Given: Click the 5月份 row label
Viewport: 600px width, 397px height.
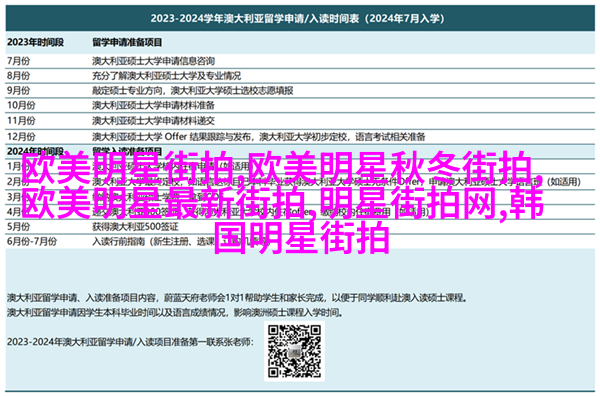Looking at the screenshot, I should [18, 227].
